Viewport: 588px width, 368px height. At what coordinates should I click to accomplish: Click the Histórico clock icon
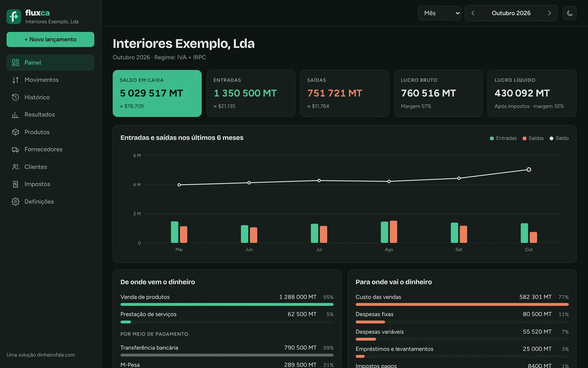pos(15,97)
